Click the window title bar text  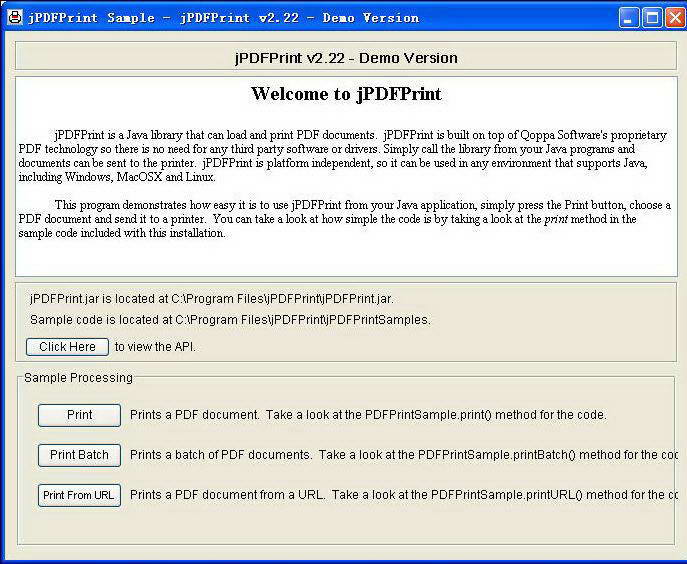click(x=223, y=18)
